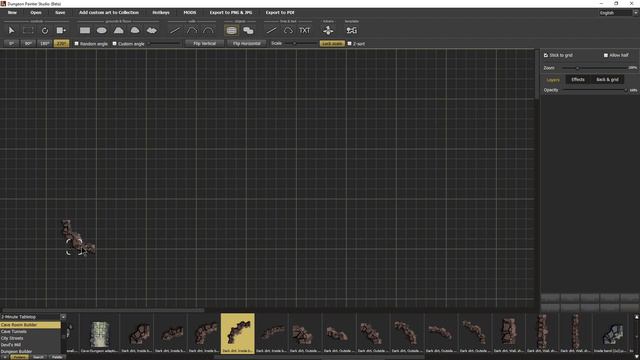Choose the arc wall tool
This screenshot has width=640, height=360.
pyautogui.click(x=208, y=30)
